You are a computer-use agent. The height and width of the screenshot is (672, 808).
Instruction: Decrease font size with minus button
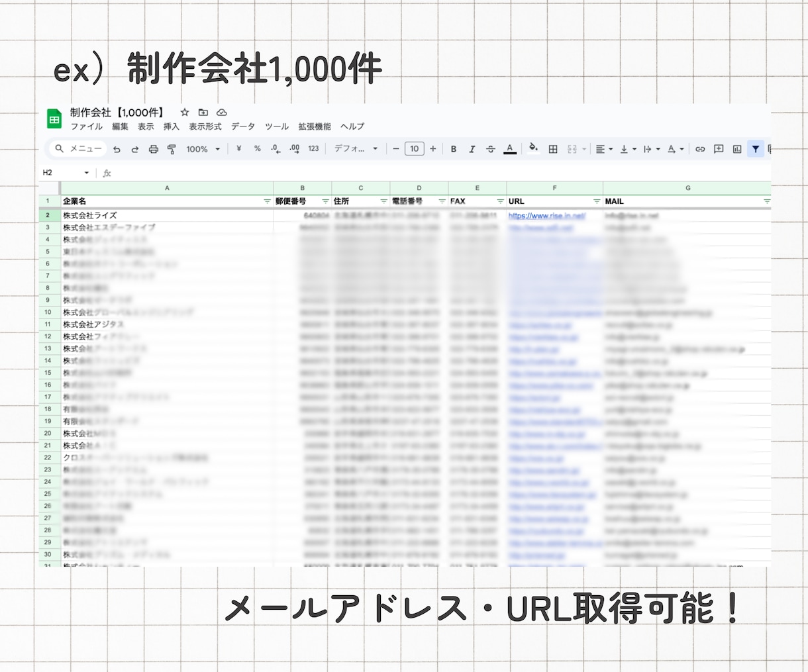coord(396,149)
